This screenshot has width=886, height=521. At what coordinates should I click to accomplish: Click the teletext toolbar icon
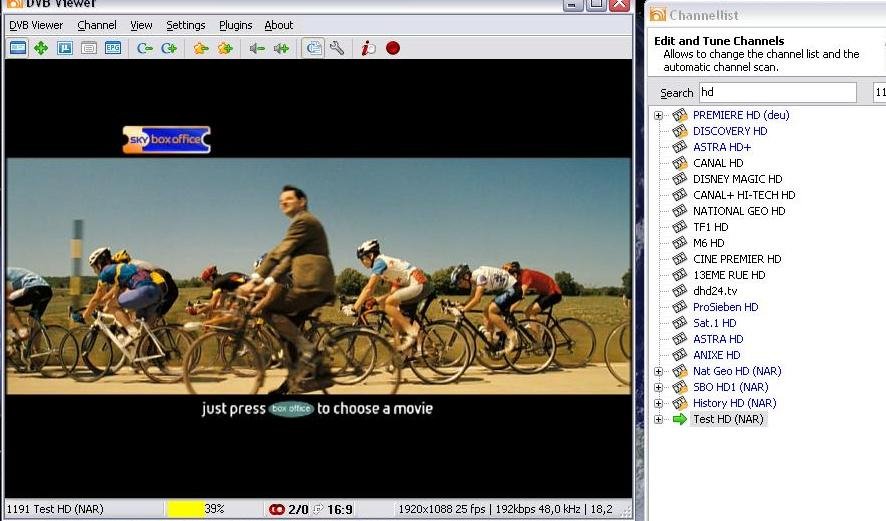tap(89, 48)
